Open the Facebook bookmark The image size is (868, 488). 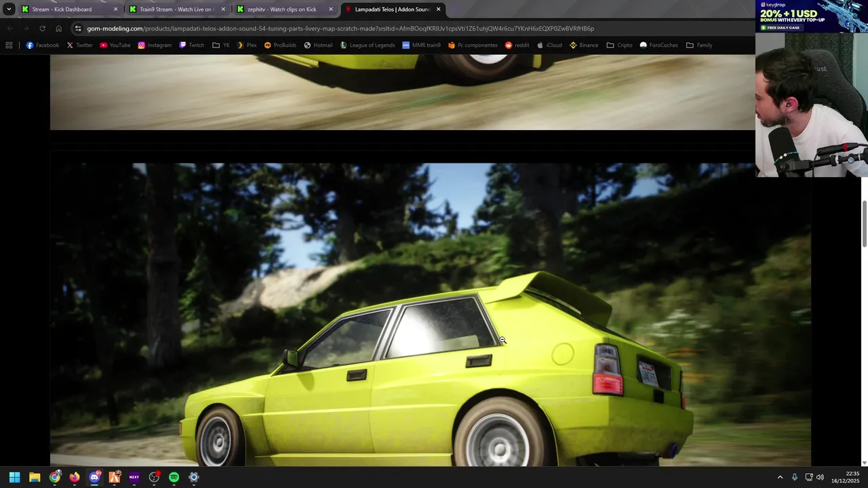(x=43, y=45)
